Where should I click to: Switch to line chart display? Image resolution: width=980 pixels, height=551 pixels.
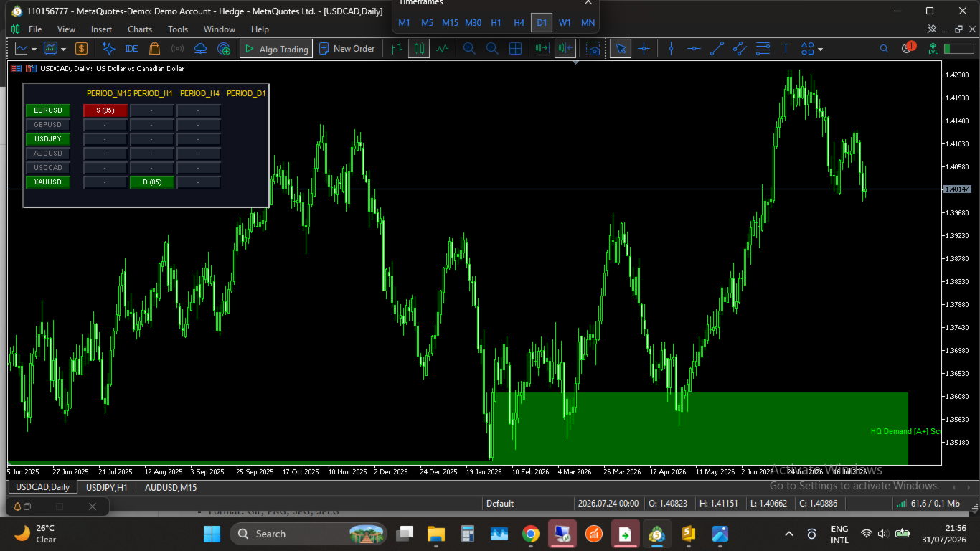pyautogui.click(x=442, y=49)
